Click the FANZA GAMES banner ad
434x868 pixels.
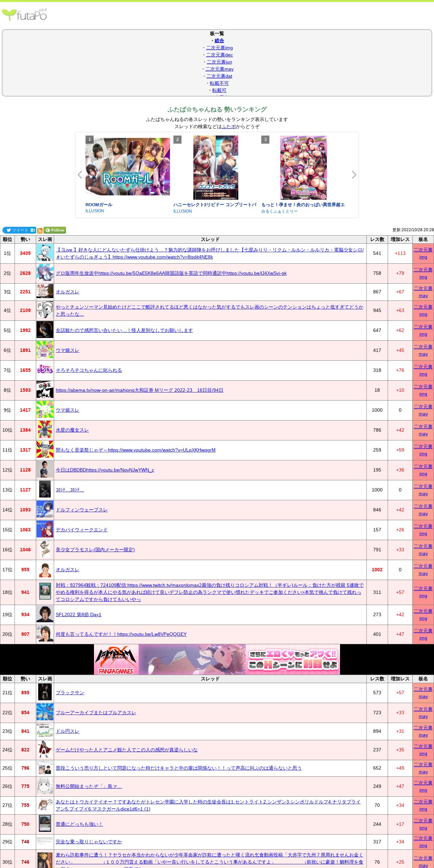(217, 659)
